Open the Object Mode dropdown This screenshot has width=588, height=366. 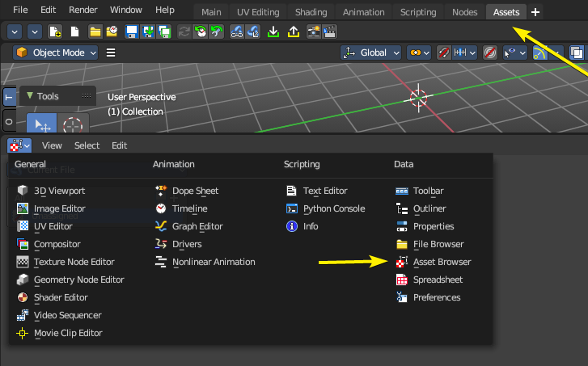[x=56, y=53]
